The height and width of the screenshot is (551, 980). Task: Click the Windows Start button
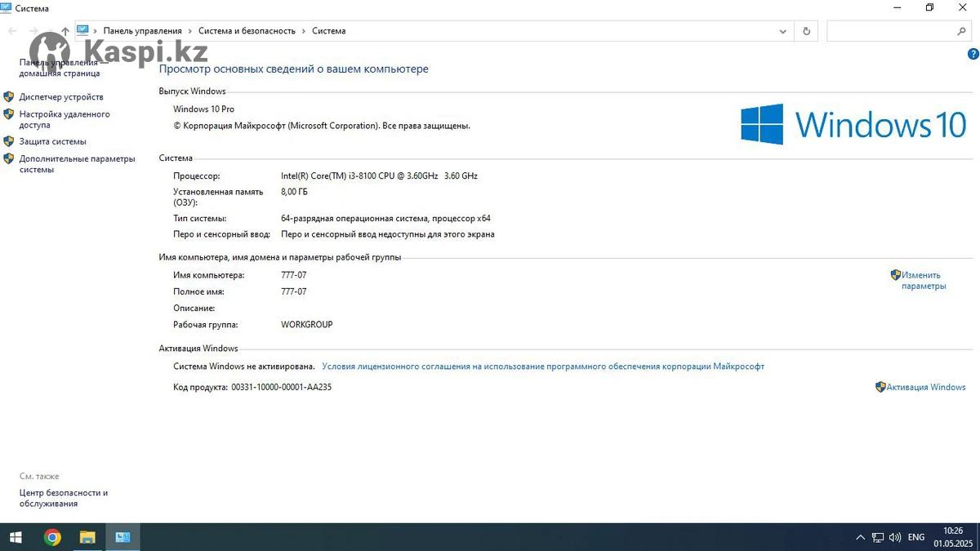[x=16, y=537]
